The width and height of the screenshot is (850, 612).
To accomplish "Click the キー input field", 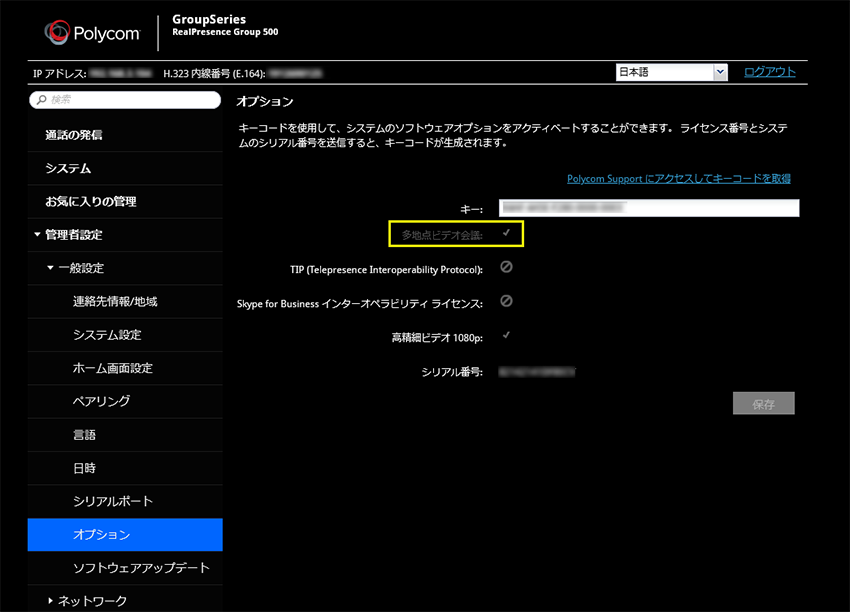I will pos(649,208).
